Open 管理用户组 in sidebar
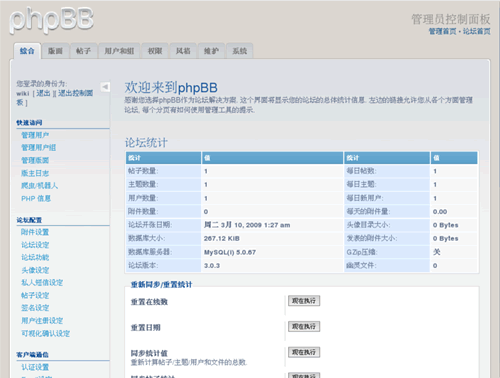Screen dimensions: 500x378 point(38,148)
